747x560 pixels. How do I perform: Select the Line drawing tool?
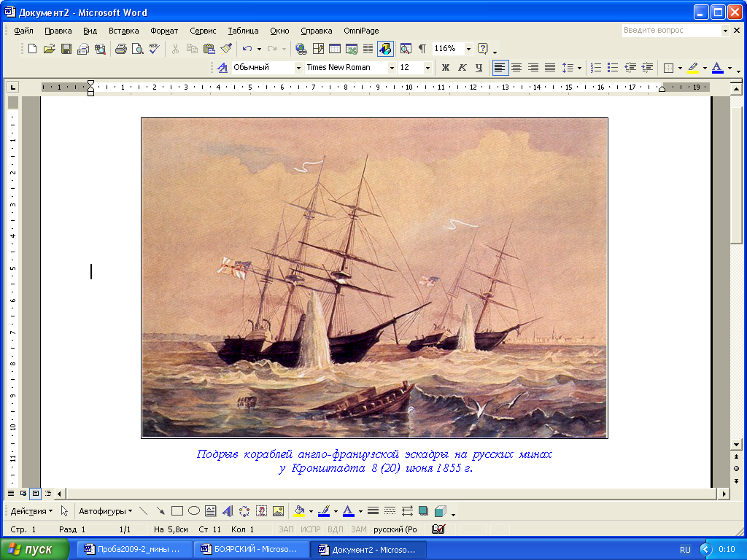(x=144, y=511)
